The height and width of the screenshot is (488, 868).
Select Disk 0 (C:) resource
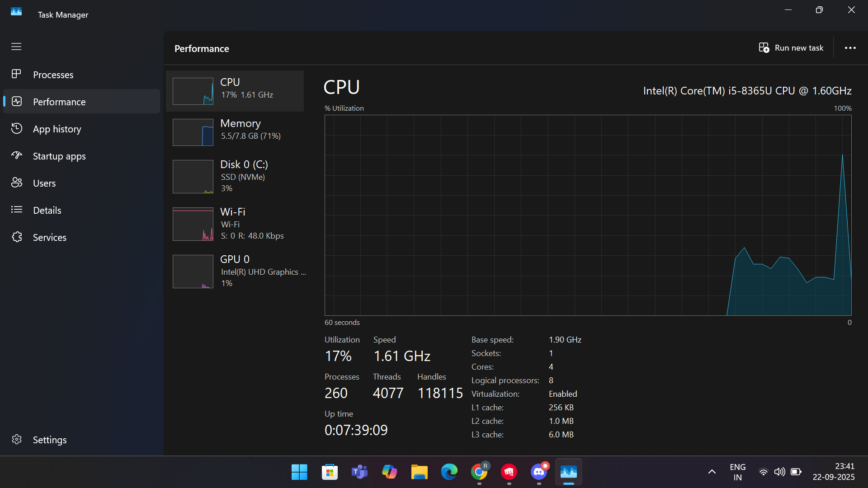235,176
